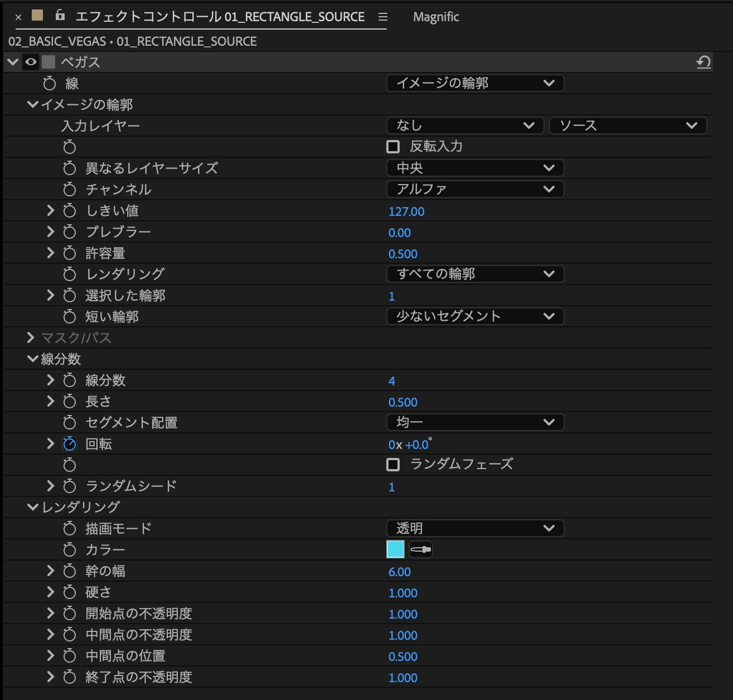
Task: Collapse the レンダリング group at bottom
Action: click(32, 507)
